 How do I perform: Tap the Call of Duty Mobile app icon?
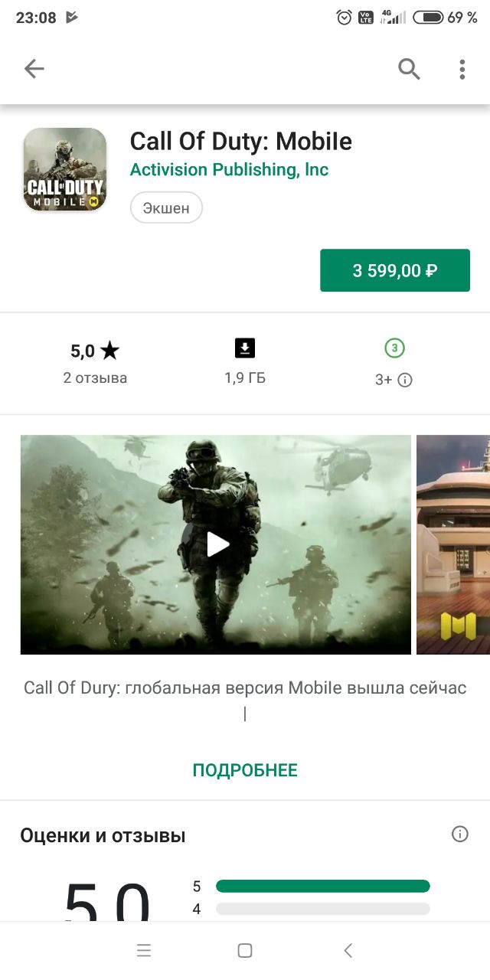64,169
